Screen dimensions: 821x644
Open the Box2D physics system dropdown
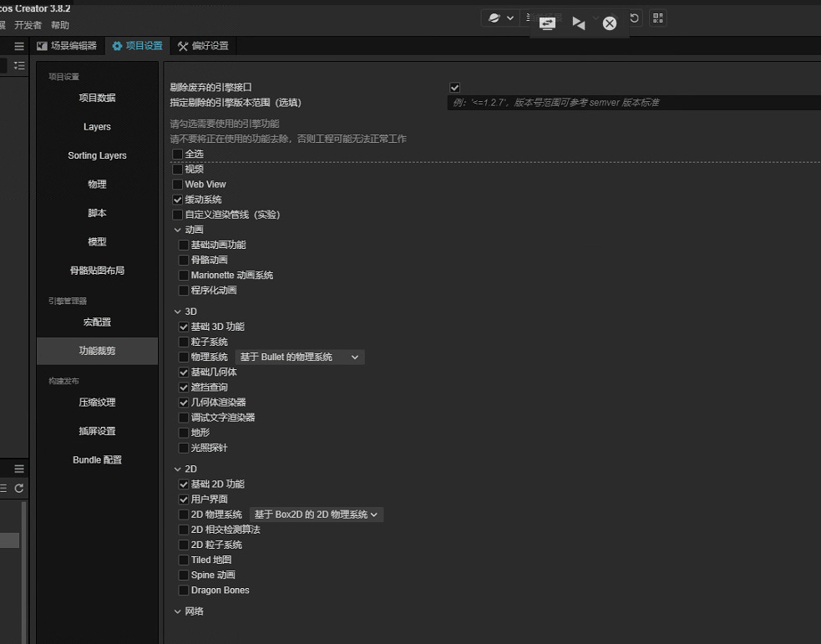(317, 515)
